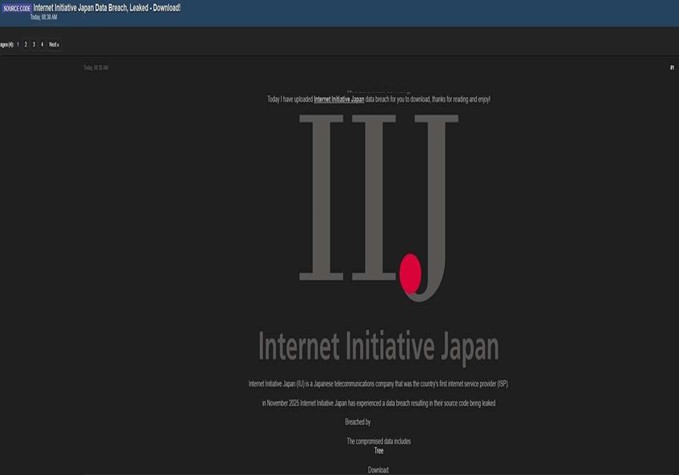Open the #1 post permalink
679x475 pixels.
tap(672, 68)
